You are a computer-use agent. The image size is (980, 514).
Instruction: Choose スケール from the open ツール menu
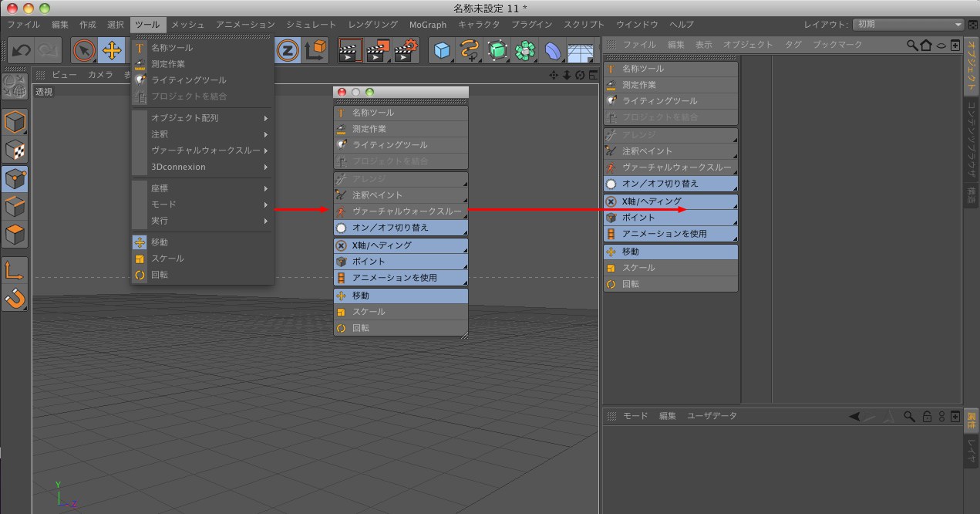tap(167, 259)
